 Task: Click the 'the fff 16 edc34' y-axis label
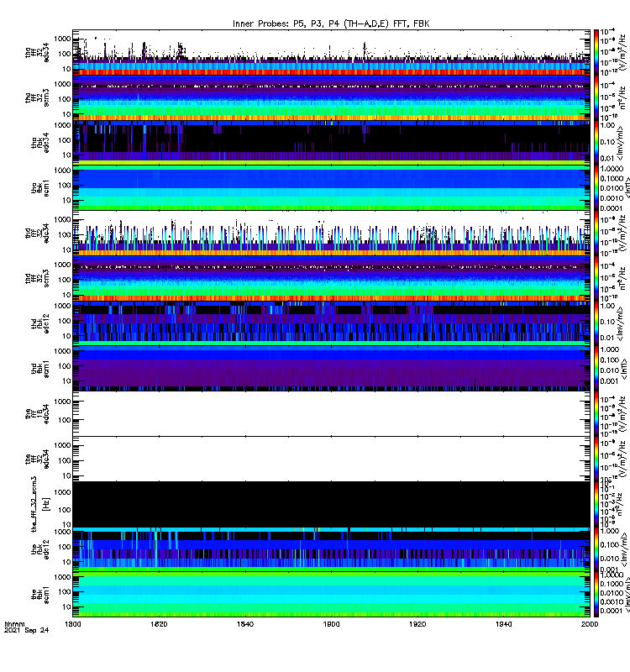coord(37,413)
